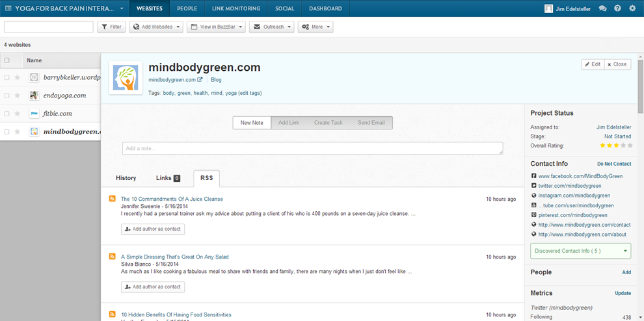Click the Filter button
This screenshot has height=321, width=644.
click(111, 27)
